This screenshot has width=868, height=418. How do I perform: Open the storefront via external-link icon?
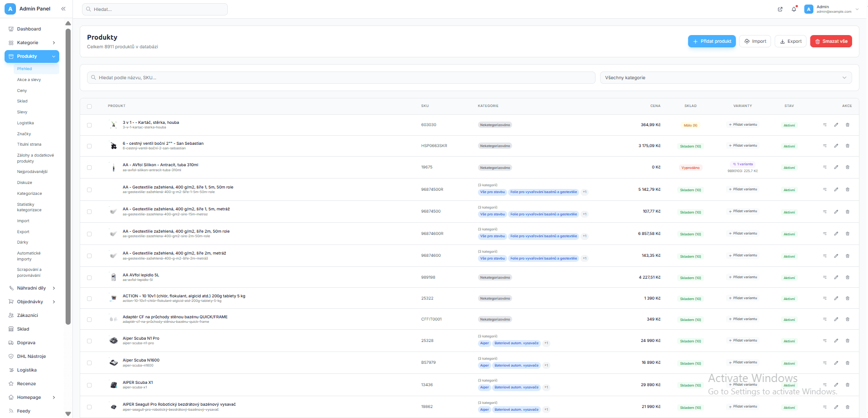780,9
